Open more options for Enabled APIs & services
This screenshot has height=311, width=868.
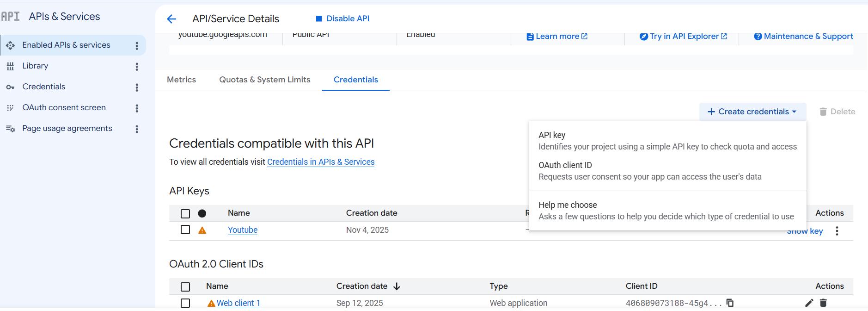click(137, 46)
